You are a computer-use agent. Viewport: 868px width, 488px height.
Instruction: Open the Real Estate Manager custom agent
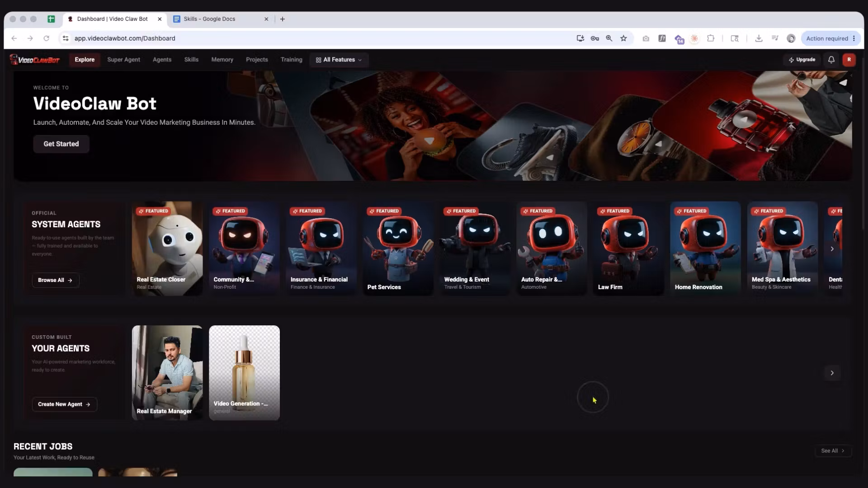tap(167, 373)
